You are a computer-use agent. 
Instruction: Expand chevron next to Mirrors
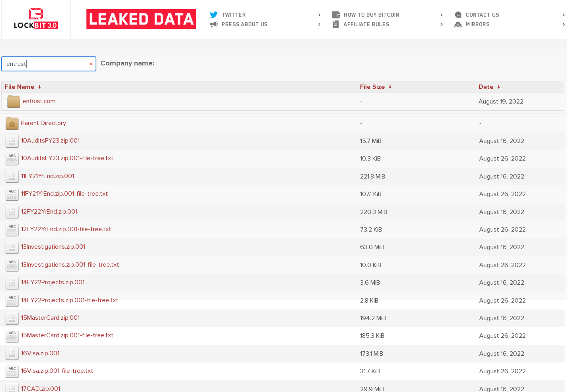564,24
